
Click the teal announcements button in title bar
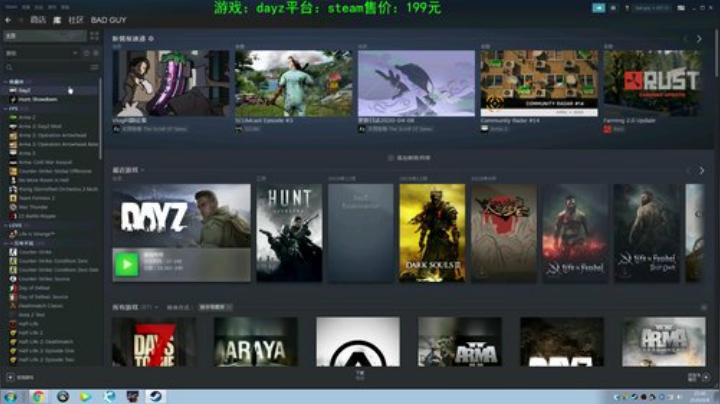[x=598, y=8]
